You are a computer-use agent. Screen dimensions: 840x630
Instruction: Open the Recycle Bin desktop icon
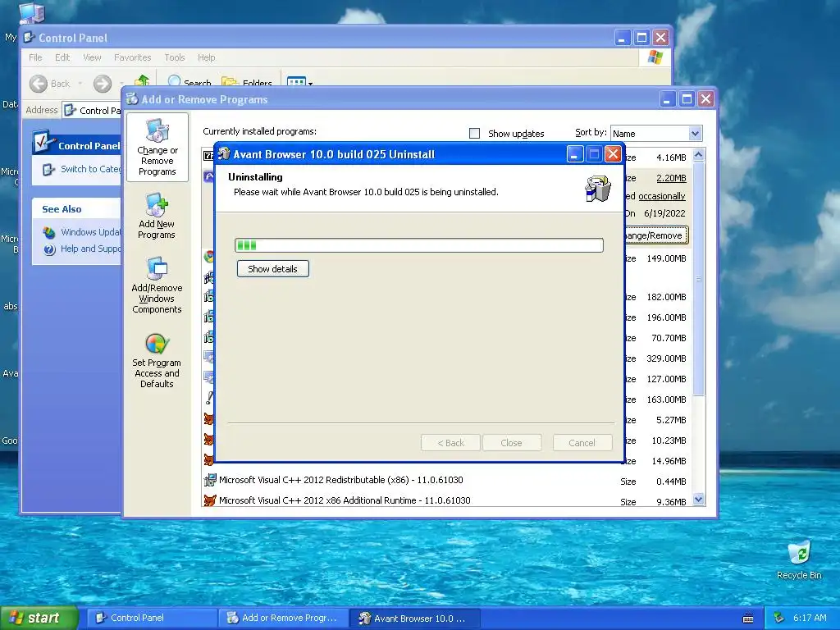(799, 559)
